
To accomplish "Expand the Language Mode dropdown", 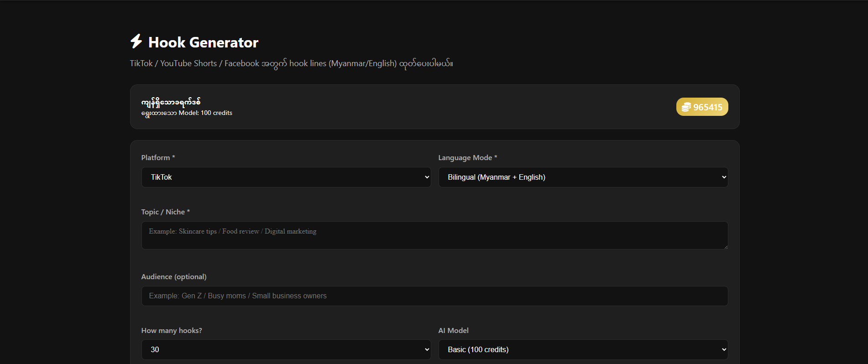I will pos(583,177).
